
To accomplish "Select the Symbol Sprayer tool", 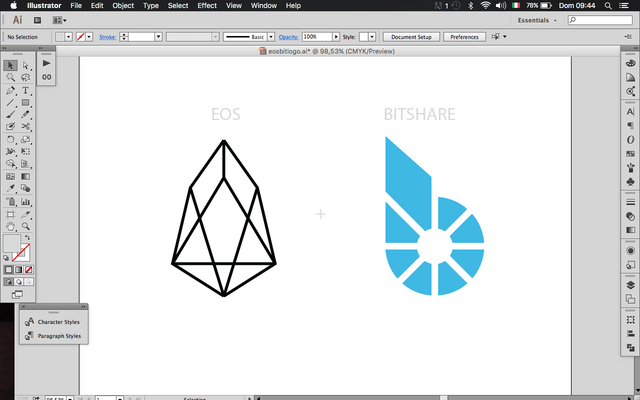I will coord(11,202).
